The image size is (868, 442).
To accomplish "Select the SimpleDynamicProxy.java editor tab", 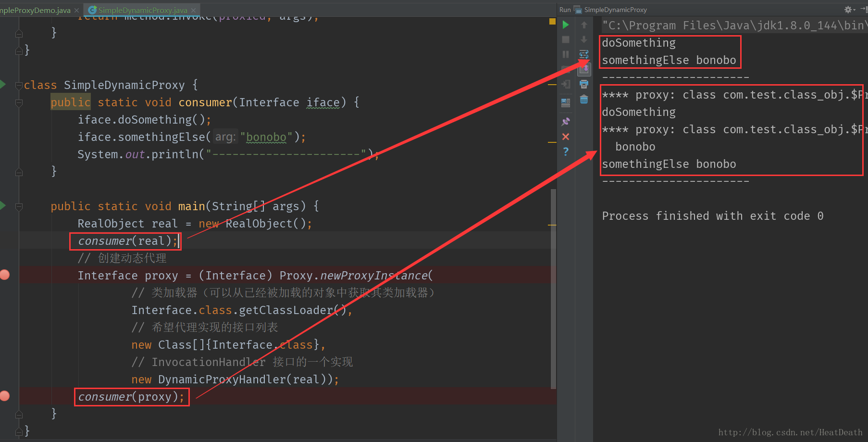I will [143, 10].
